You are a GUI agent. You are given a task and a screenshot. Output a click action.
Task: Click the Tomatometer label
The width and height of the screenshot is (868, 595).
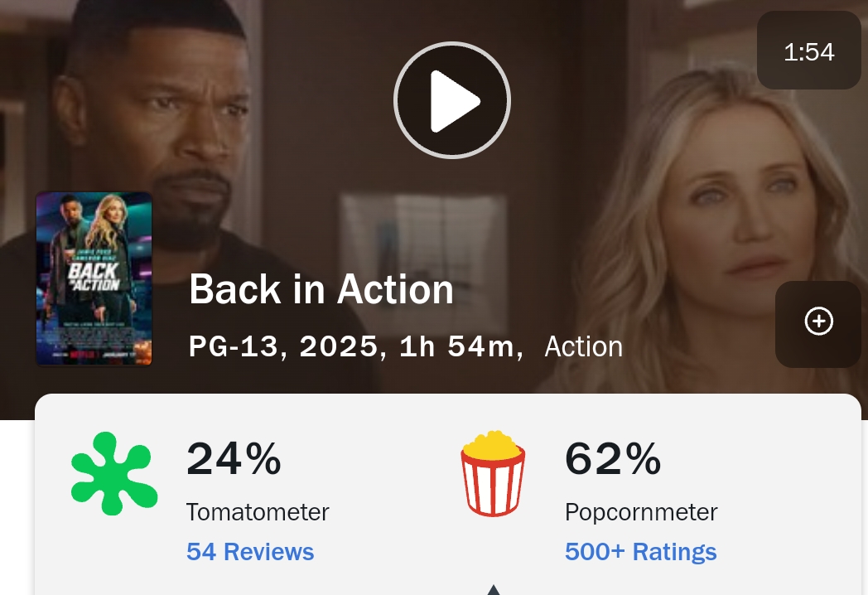[258, 512]
